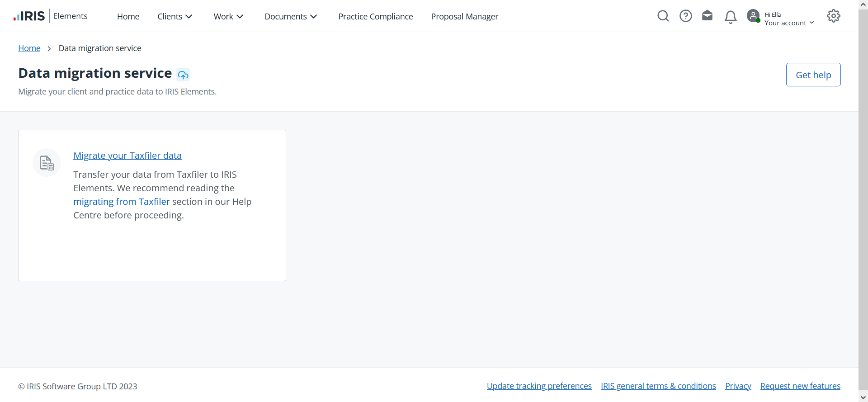Follow the Home breadcrumb link
The width and height of the screenshot is (868, 402).
29,48
